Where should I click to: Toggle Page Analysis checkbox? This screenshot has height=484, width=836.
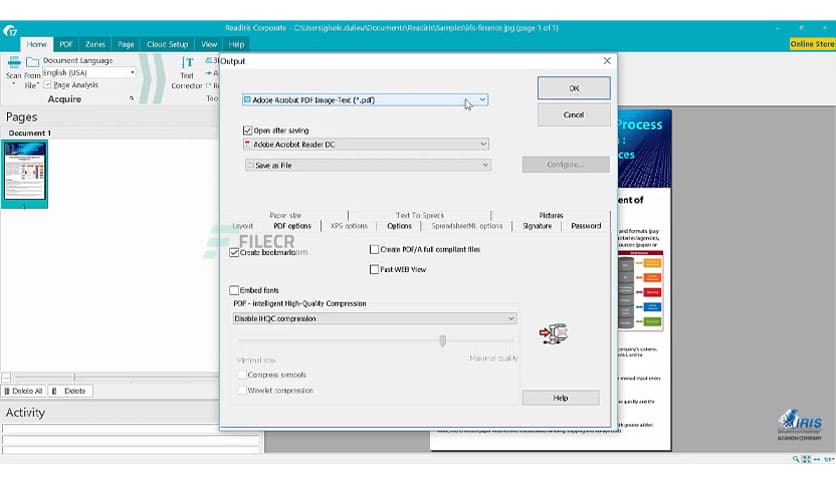47,85
